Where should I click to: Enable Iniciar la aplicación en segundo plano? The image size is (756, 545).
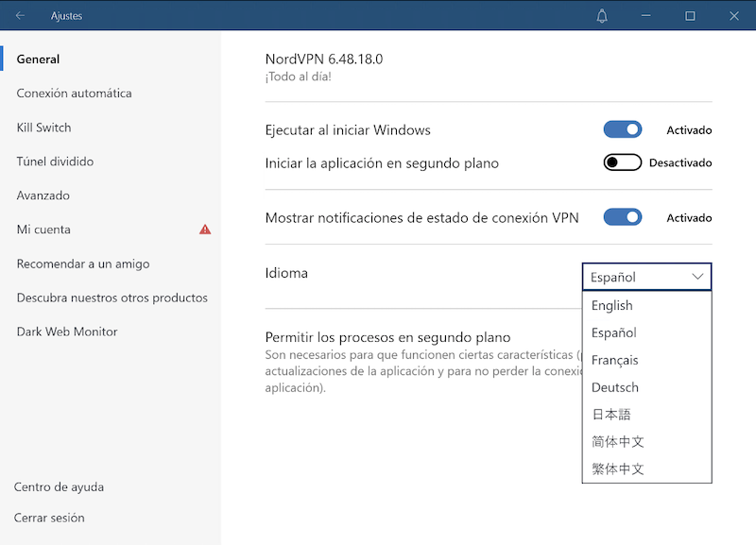point(623,162)
